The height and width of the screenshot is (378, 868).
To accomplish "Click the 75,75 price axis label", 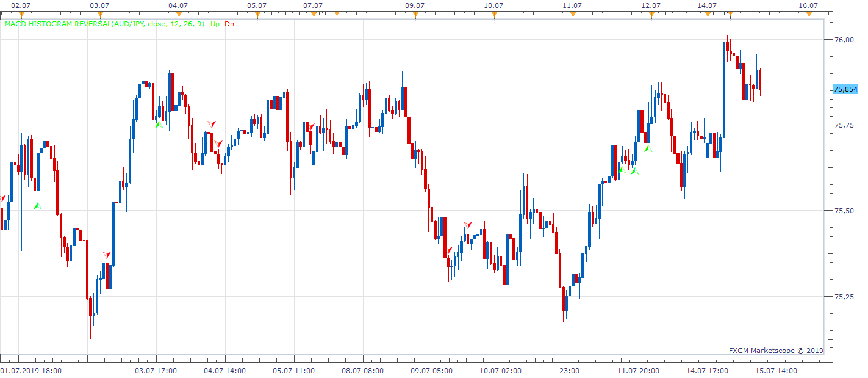I will pos(844,125).
